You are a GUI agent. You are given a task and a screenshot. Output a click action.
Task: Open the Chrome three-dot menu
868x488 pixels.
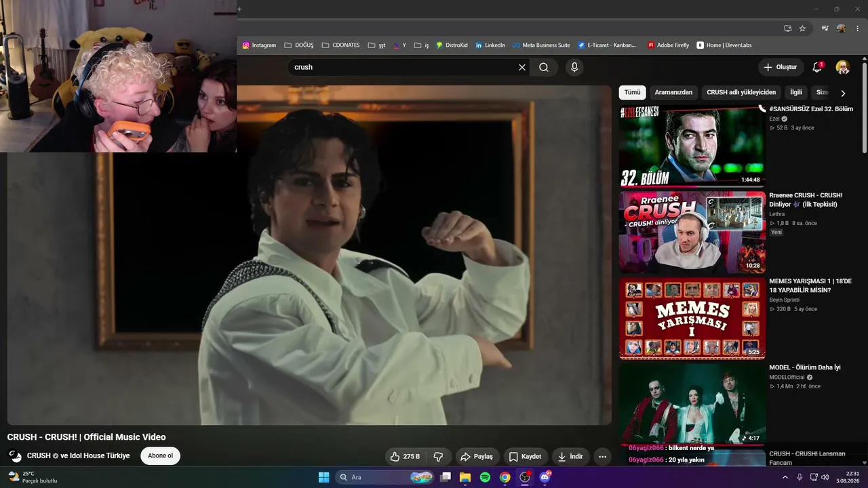pos(858,28)
